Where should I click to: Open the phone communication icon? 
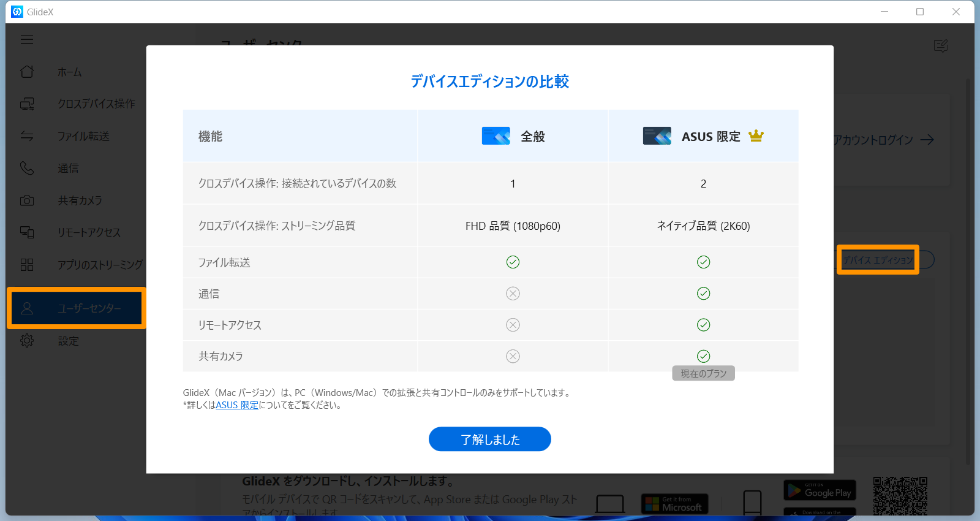tap(27, 168)
